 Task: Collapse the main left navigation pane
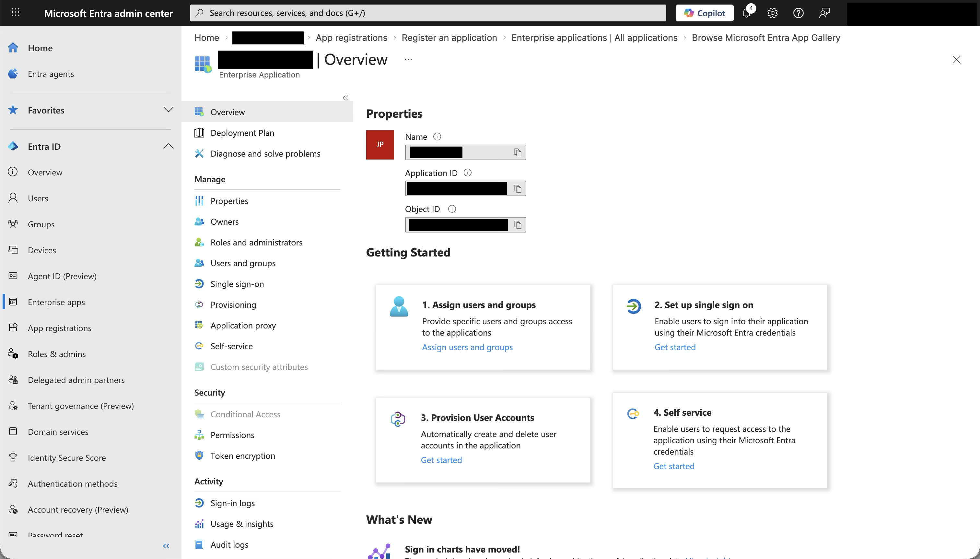[x=166, y=546]
